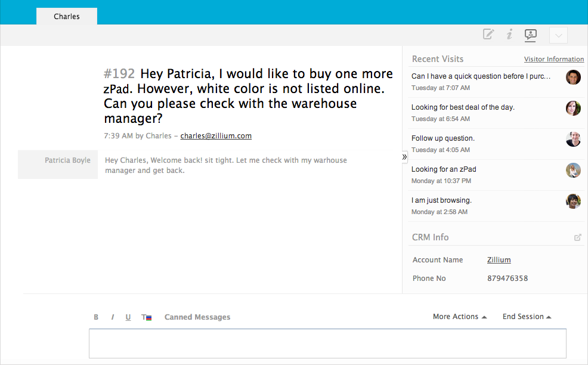This screenshot has width=588, height=365.
Task: Click the charles@zillium.com email link
Action: [x=216, y=136]
